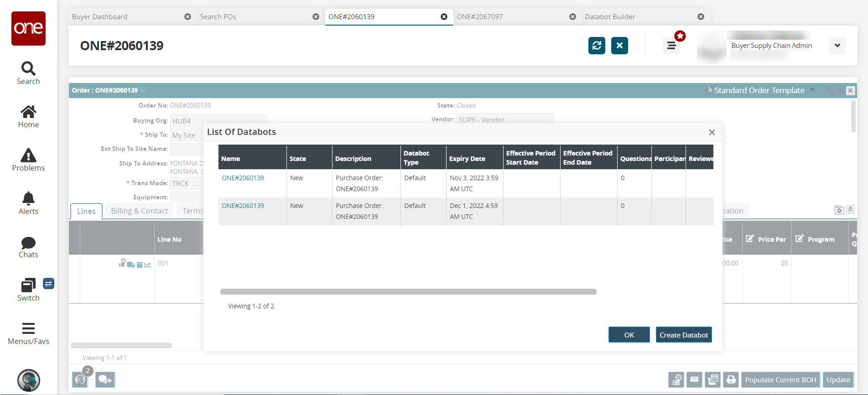Screen dimensions: 868x395
Task: Click the databot list horizontal scrollbar
Action: pyautogui.click(x=408, y=292)
